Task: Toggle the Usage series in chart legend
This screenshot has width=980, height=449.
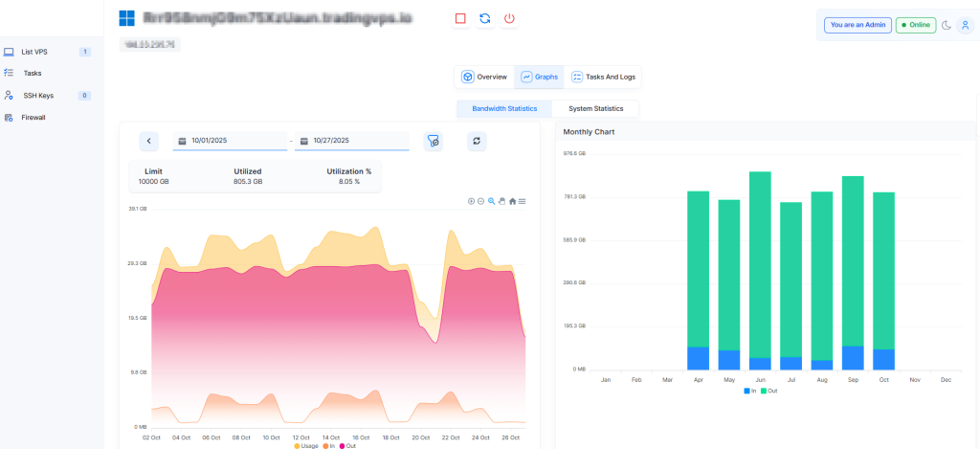Action: pyautogui.click(x=305, y=446)
